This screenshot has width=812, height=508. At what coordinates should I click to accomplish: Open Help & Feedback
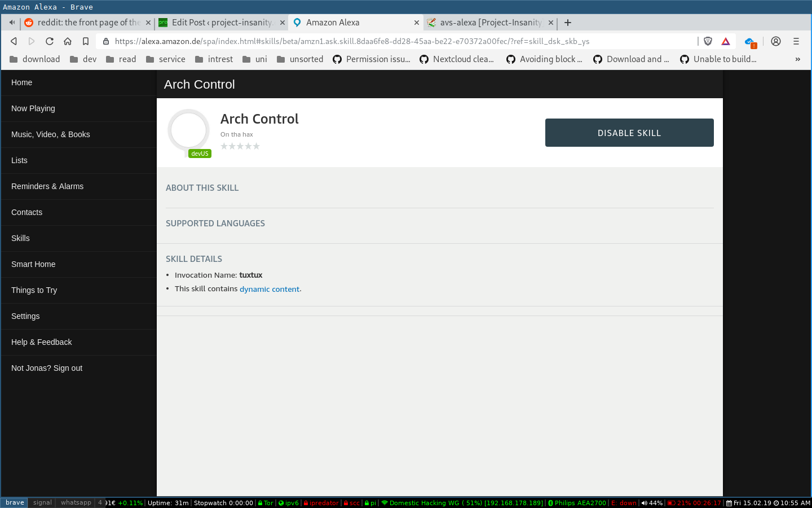point(78,342)
